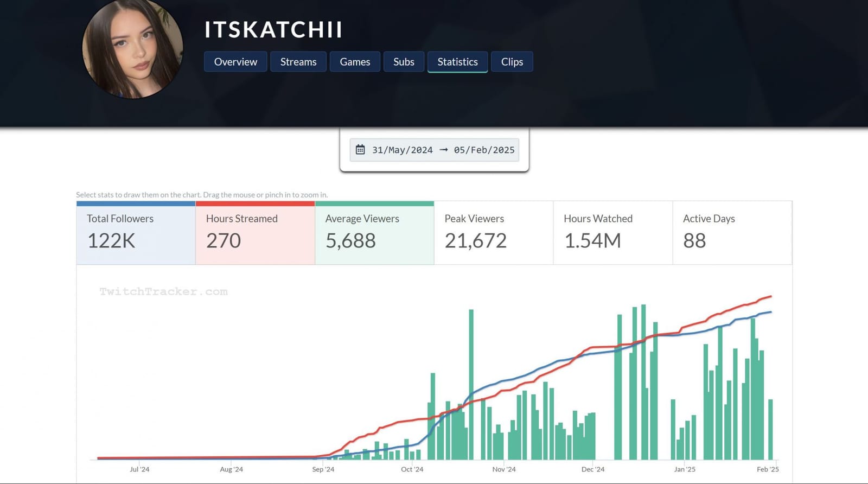Image resolution: width=868 pixels, height=484 pixels.
Task: Click the active Statistics tab
Action: coord(457,62)
